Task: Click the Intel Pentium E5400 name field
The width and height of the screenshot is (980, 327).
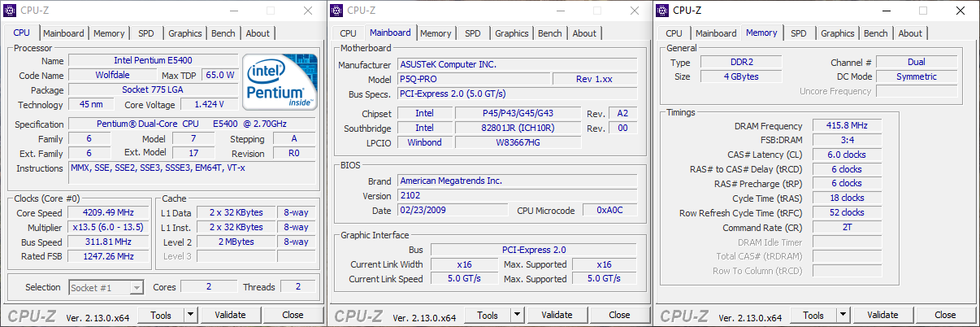Action: [x=153, y=61]
